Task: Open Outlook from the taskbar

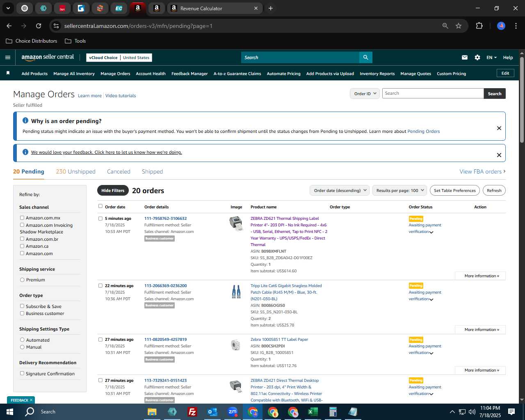Action: click(212, 412)
